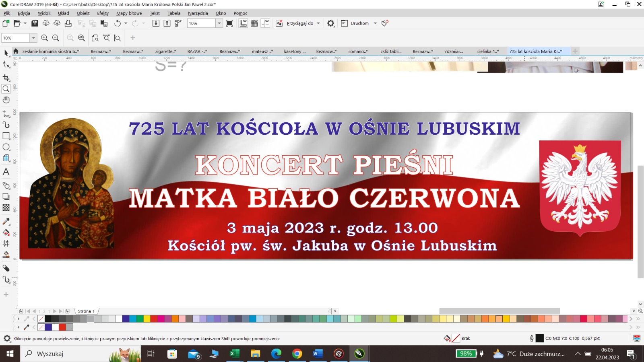644x362 pixels.
Task: Select the Interactive Fill bucket tool
Action: (6, 232)
